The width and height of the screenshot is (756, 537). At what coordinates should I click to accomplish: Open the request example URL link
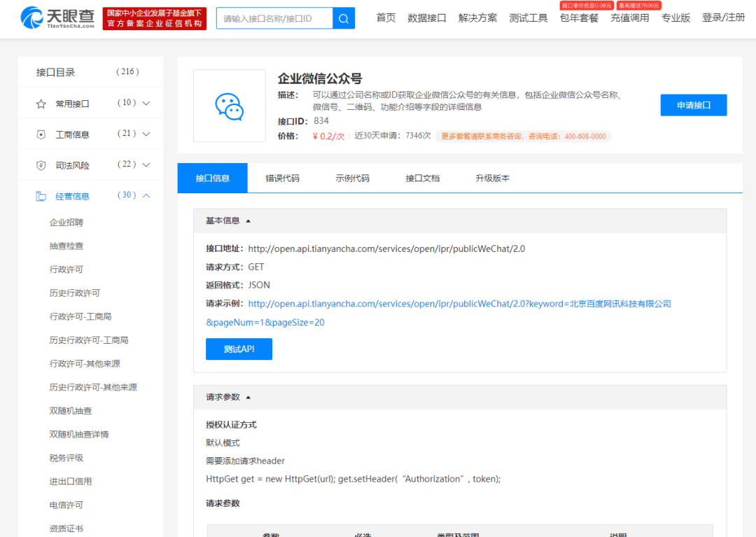[x=459, y=304]
